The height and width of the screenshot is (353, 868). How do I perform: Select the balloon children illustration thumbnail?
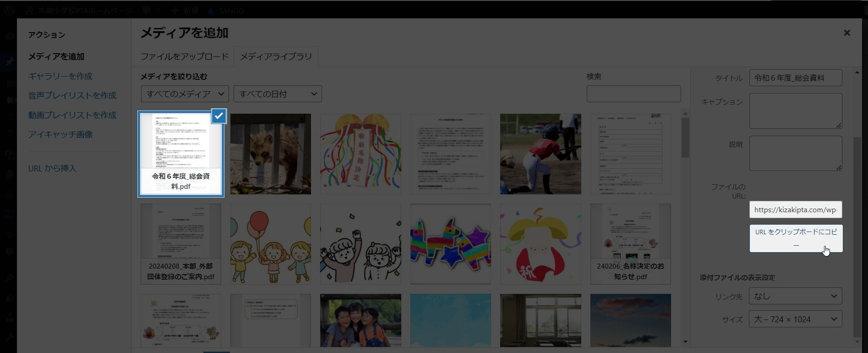tap(271, 244)
